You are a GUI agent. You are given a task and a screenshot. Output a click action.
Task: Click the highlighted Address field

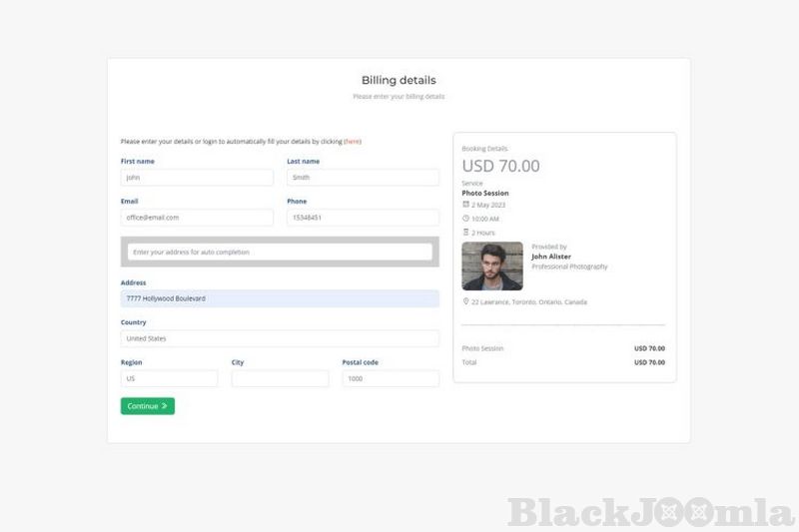point(280,298)
